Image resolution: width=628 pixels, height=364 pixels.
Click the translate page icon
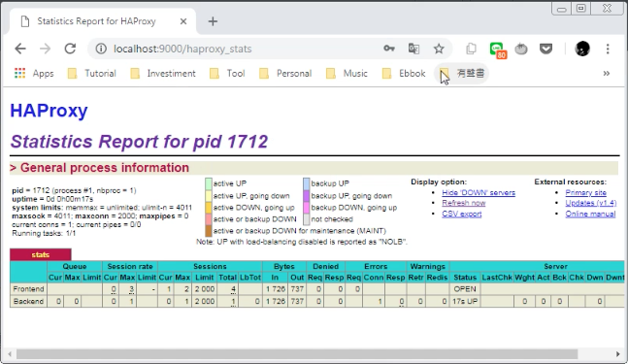point(413,49)
